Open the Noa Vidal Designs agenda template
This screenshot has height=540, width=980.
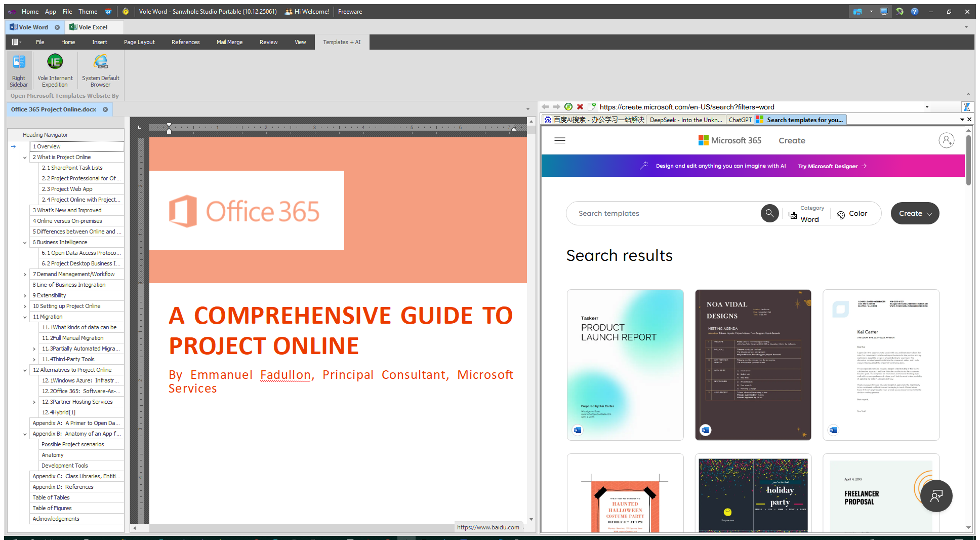coord(753,365)
